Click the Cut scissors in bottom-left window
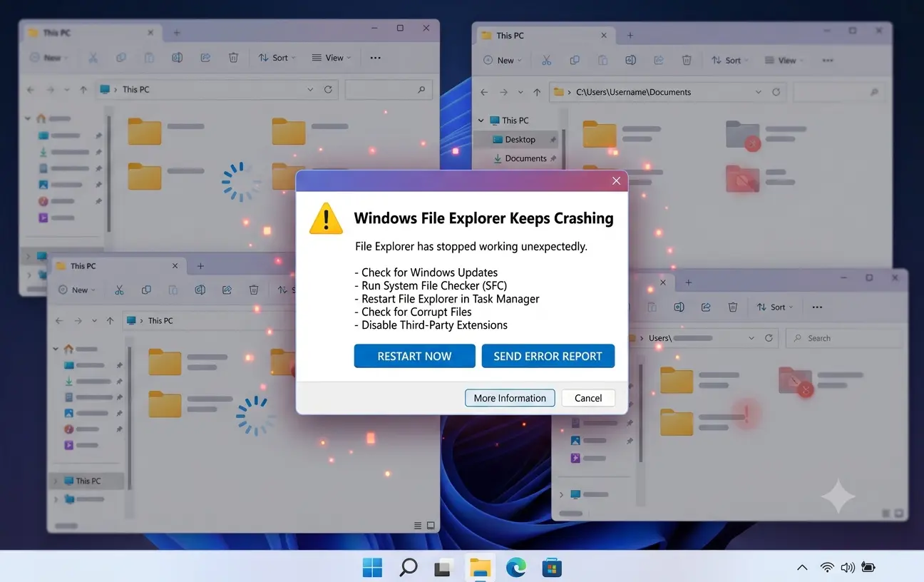The width and height of the screenshot is (924, 582). pyautogui.click(x=119, y=290)
